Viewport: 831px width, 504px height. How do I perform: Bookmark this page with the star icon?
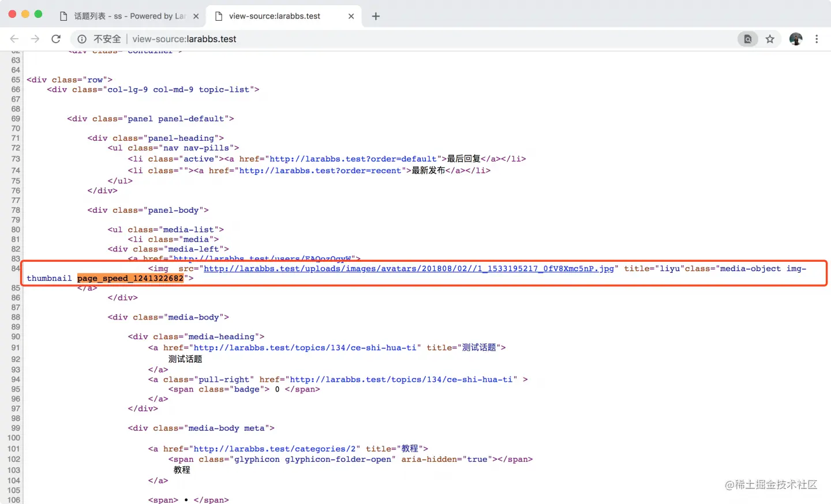[x=770, y=39]
